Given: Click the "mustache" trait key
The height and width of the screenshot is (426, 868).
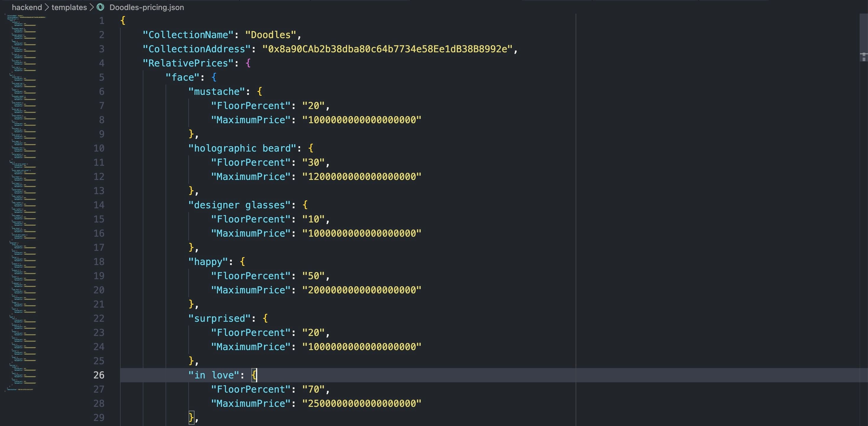Looking at the screenshot, I should coord(217,92).
